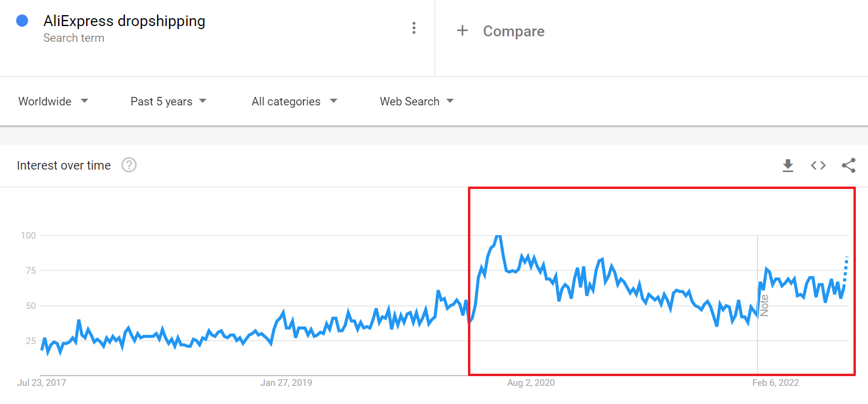The height and width of the screenshot is (404, 868).
Task: Click the embed code icon
Action: pyautogui.click(x=818, y=165)
